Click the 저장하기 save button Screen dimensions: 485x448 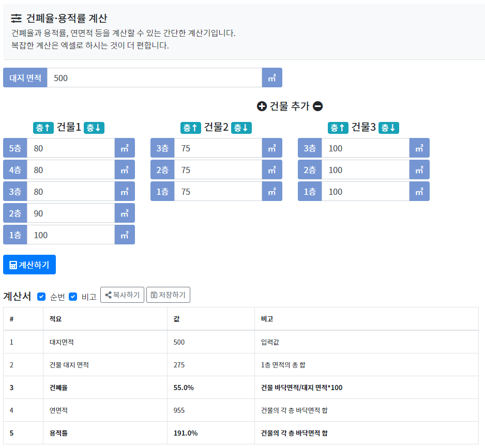coord(168,295)
